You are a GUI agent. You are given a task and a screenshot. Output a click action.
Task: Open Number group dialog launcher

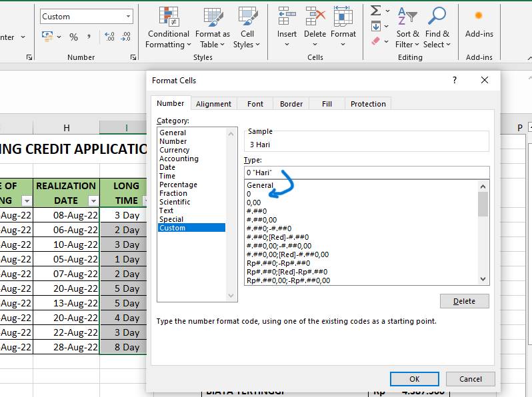click(133, 58)
